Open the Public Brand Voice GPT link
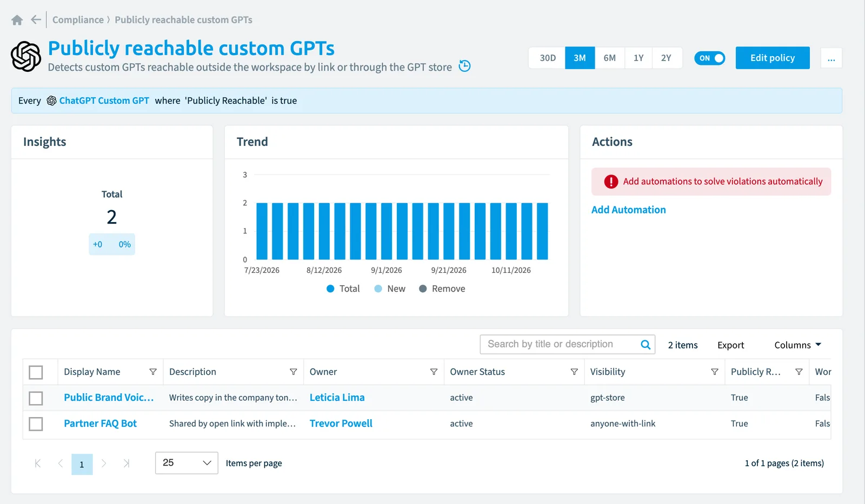This screenshot has height=504, width=865. click(x=109, y=398)
